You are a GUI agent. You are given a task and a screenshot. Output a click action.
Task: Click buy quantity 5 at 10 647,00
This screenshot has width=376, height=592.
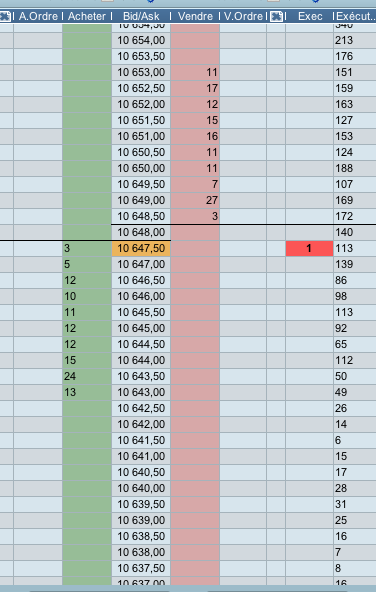point(87,264)
